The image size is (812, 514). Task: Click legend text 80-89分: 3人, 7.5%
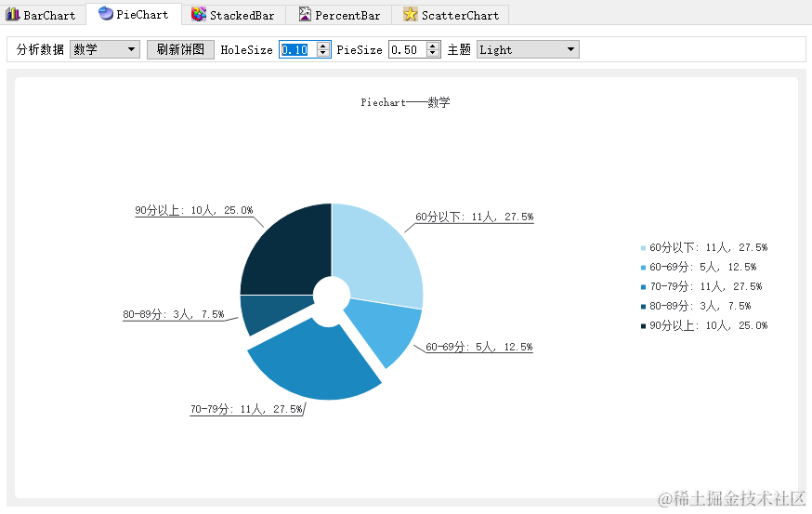[701, 306]
